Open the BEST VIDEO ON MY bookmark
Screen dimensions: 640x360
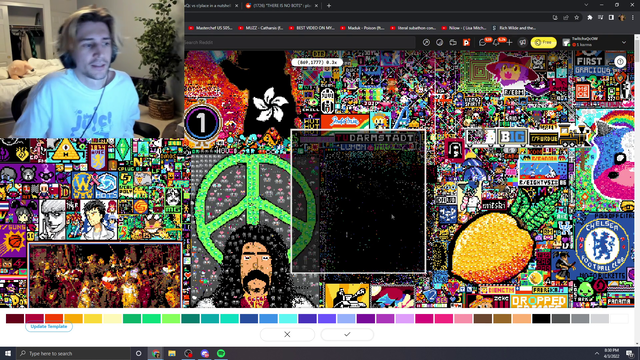point(311,28)
